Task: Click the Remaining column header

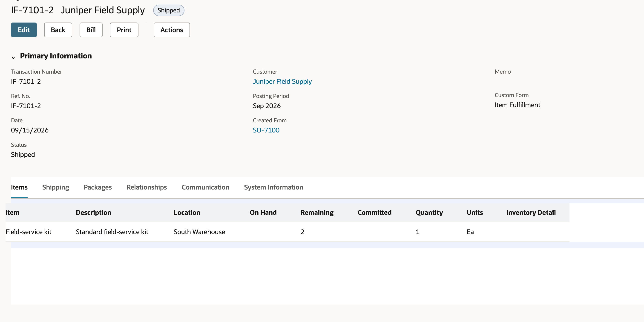Action: [317, 212]
